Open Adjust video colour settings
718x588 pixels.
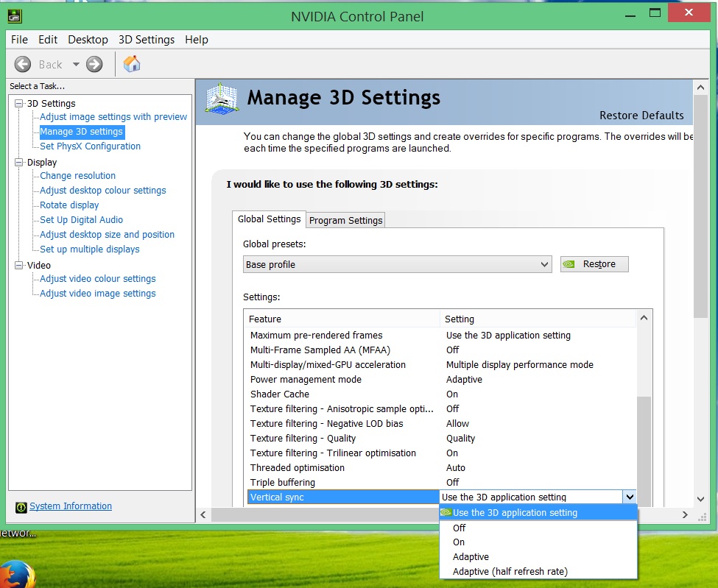[97, 279]
